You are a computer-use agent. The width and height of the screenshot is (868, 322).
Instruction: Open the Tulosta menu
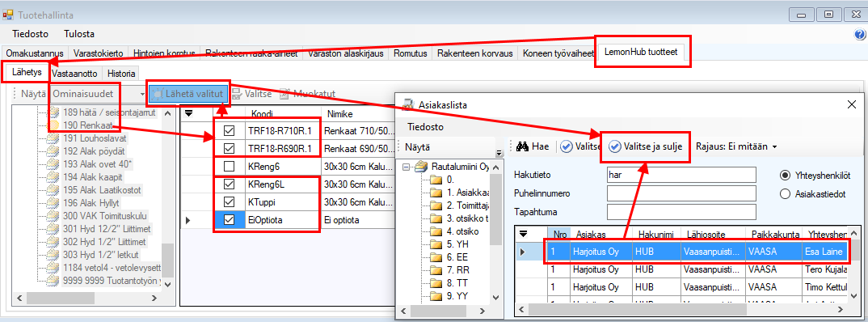pos(79,34)
